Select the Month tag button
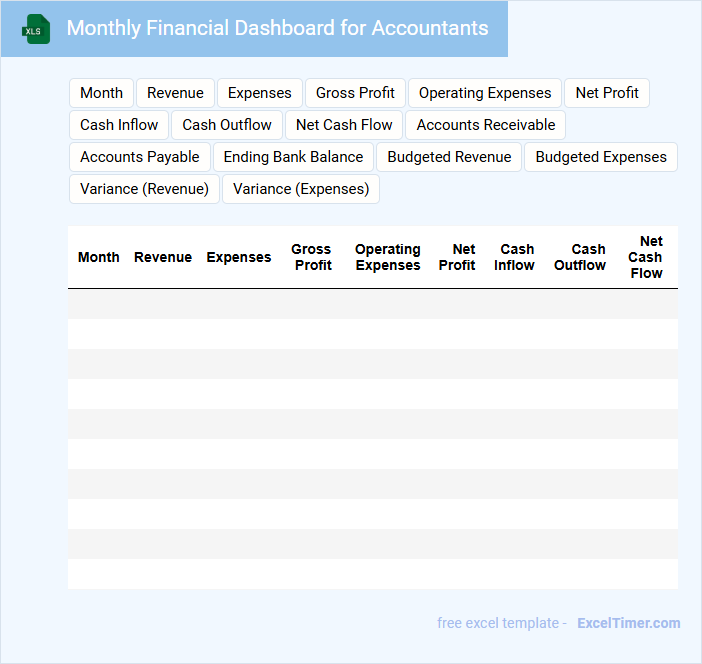This screenshot has width=702, height=664. pyautogui.click(x=101, y=93)
